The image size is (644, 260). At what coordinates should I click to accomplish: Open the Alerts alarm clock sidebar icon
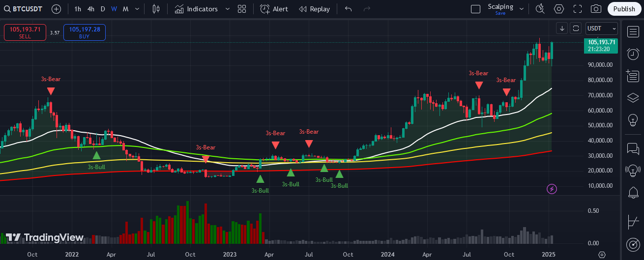[633, 54]
